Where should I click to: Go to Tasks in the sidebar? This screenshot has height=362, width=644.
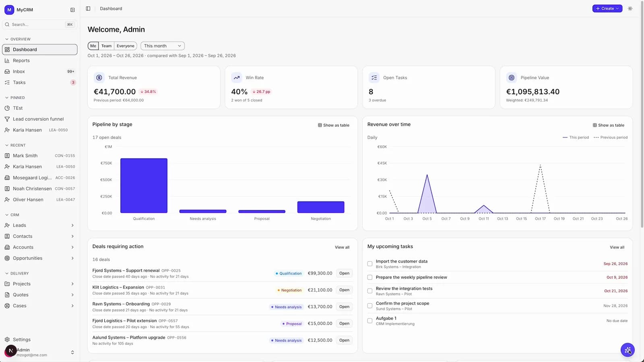[x=40, y=82]
